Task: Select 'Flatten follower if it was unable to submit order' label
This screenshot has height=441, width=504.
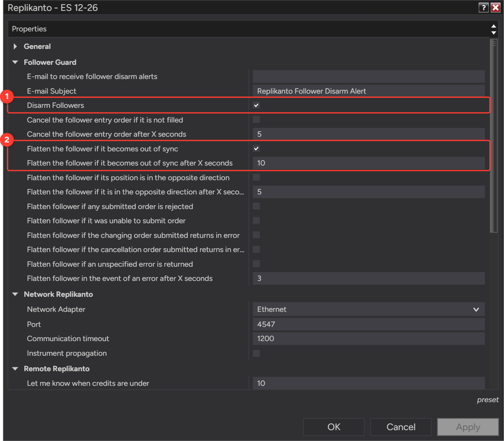Action: [x=106, y=221]
